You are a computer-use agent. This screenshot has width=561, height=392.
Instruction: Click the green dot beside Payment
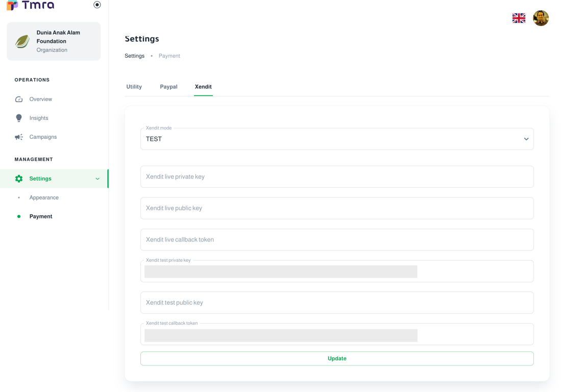[19, 216]
